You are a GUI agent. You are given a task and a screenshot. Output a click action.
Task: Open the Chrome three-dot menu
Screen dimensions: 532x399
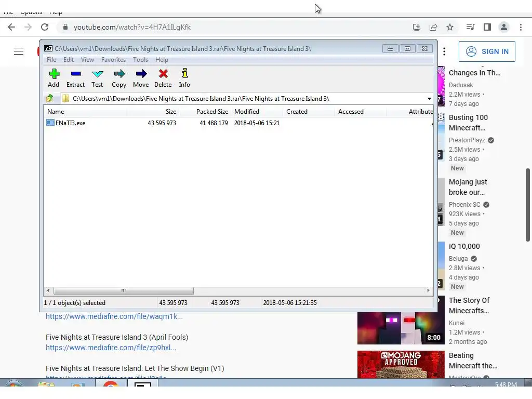(x=521, y=27)
